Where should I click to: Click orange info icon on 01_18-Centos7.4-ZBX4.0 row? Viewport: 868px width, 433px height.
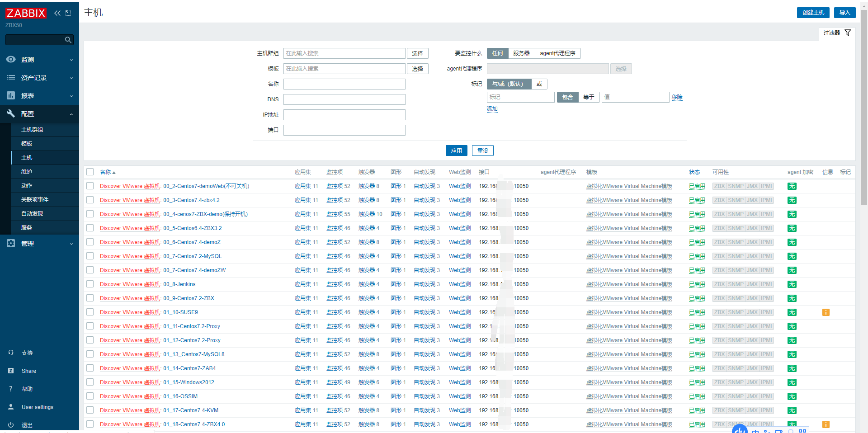[x=826, y=424]
